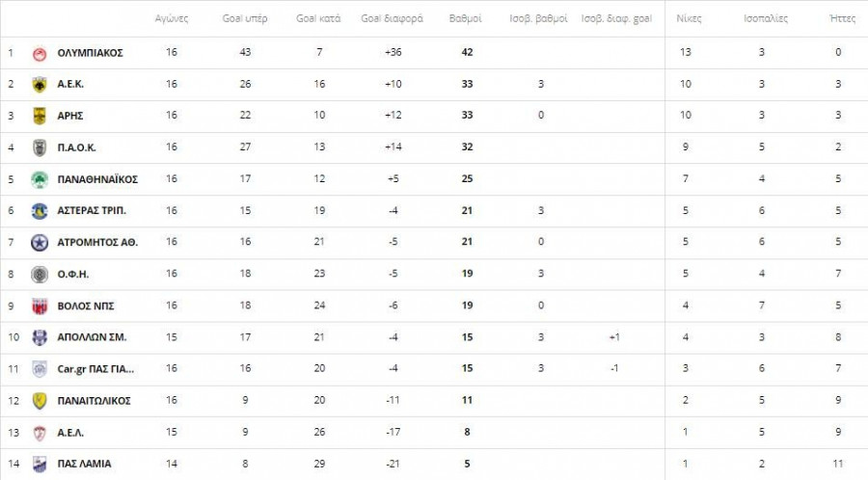The width and height of the screenshot is (868, 480).
Task: Sort by Goal υπέρ column header
Action: click(245, 18)
